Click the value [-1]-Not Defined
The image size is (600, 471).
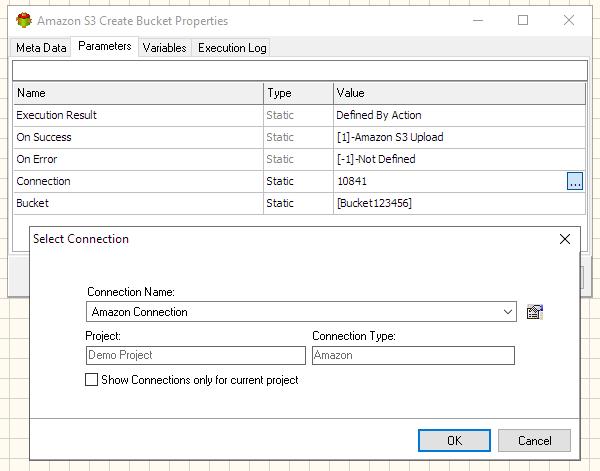click(376, 159)
